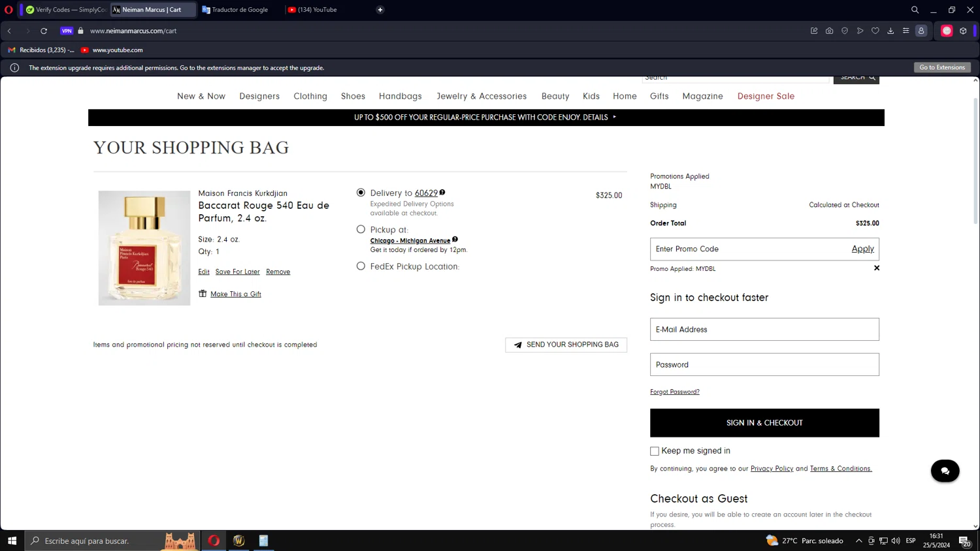Open the New & Now menu
Viewport: 980px width, 551px height.
tap(201, 96)
